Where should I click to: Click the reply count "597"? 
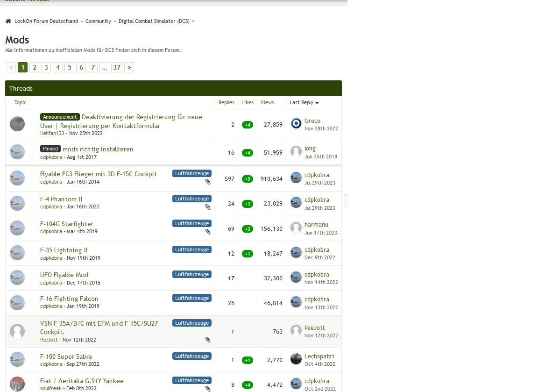click(x=230, y=179)
